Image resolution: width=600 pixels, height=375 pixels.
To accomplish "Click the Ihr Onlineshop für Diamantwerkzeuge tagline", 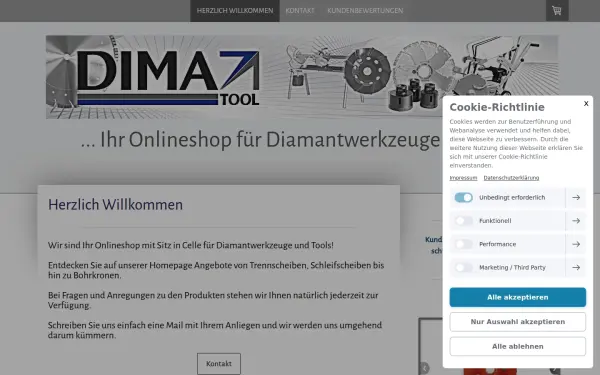I will 260,140.
